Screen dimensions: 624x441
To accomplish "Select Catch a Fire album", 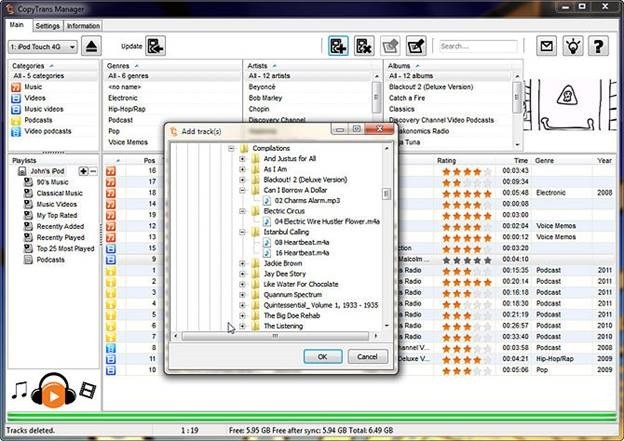I will coord(407,98).
